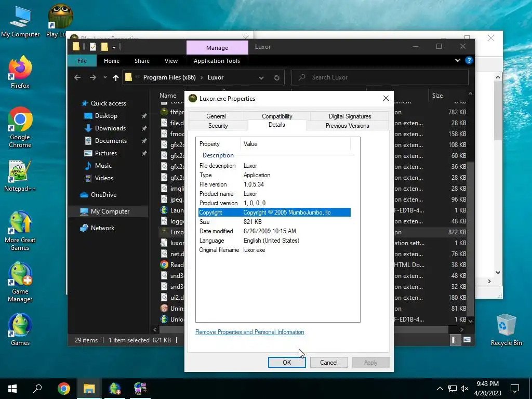
Task: Select Documents in navigation pane
Action: [111, 140]
